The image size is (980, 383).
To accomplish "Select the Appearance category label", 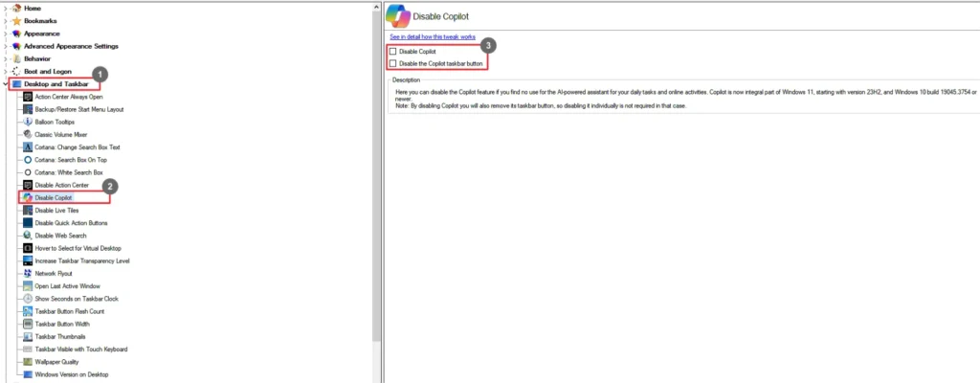I will pyautogui.click(x=42, y=34).
